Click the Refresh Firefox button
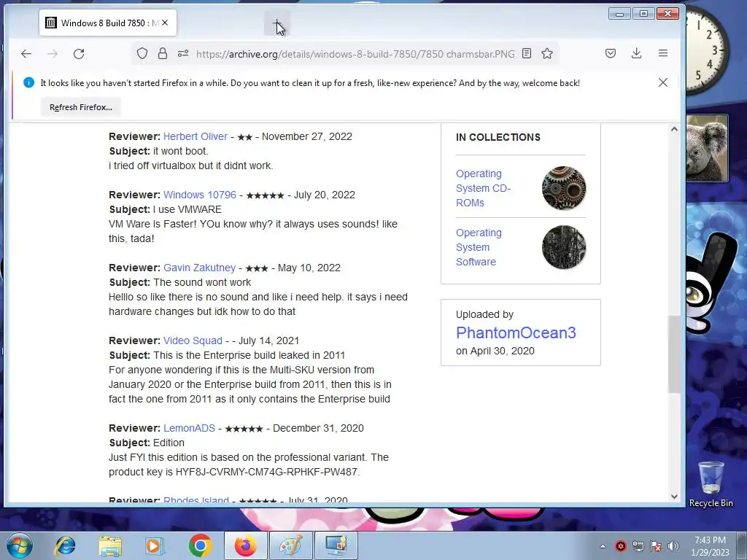The width and height of the screenshot is (747, 560). click(80, 107)
